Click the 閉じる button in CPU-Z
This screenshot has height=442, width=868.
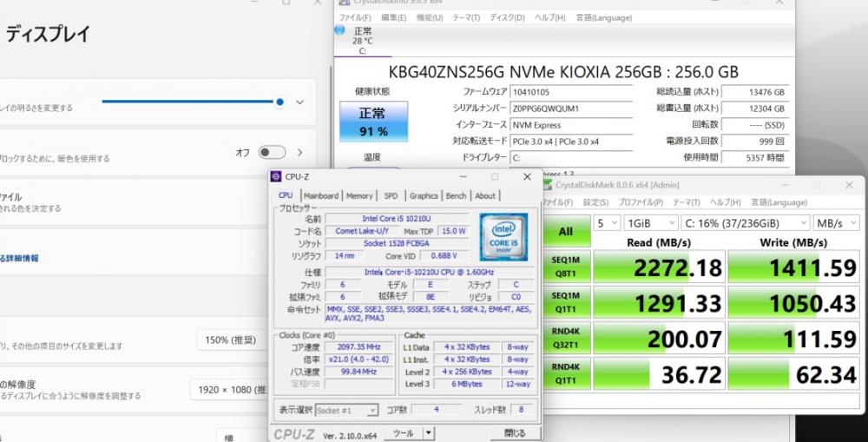pos(515,433)
